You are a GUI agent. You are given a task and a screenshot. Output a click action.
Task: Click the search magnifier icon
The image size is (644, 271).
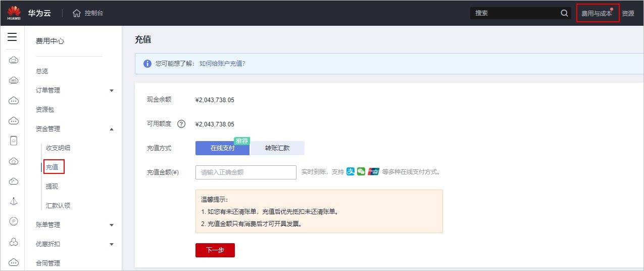[x=564, y=13]
